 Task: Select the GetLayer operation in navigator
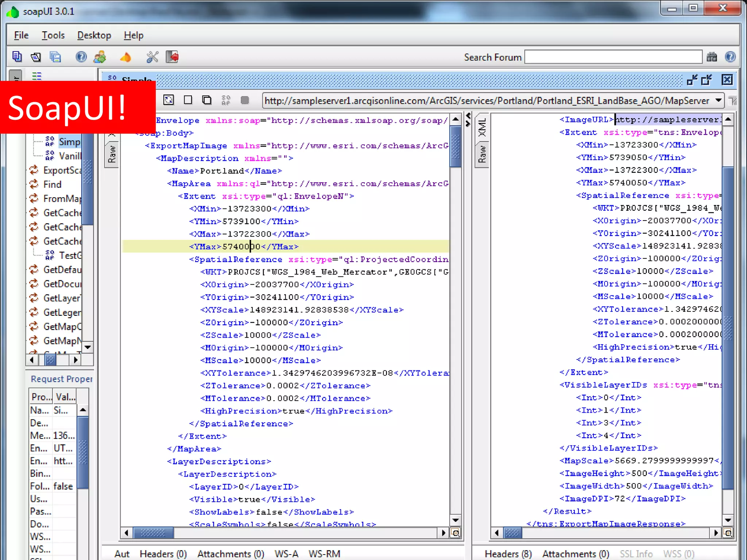click(55, 298)
